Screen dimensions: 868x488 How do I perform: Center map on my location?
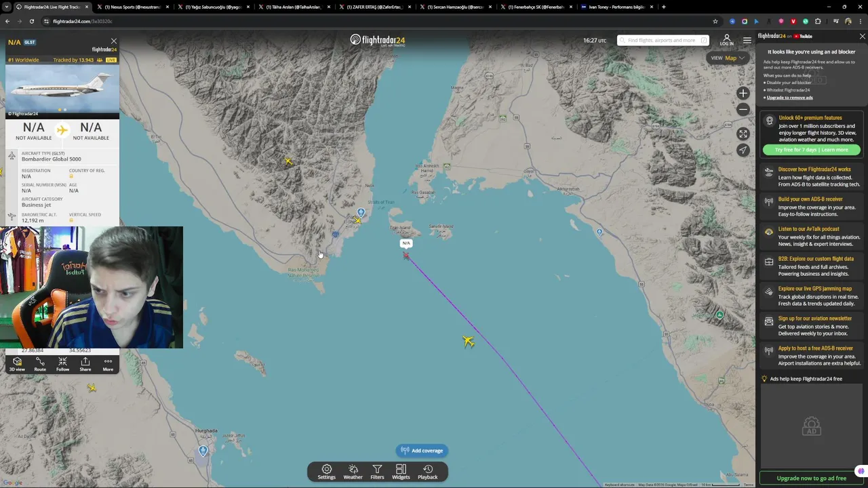743,150
